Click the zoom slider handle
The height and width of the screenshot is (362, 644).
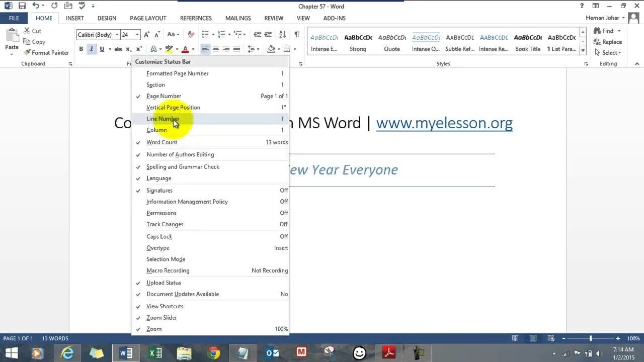[591, 338]
